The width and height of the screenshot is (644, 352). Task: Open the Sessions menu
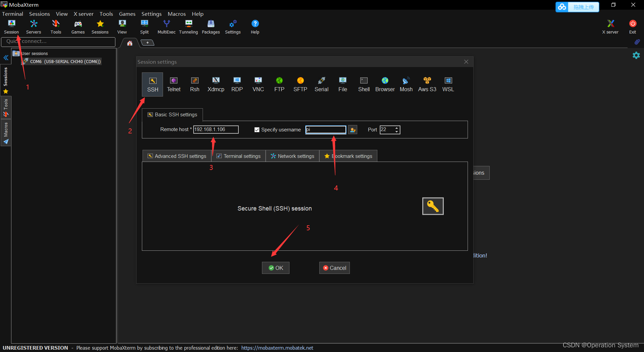[39, 14]
